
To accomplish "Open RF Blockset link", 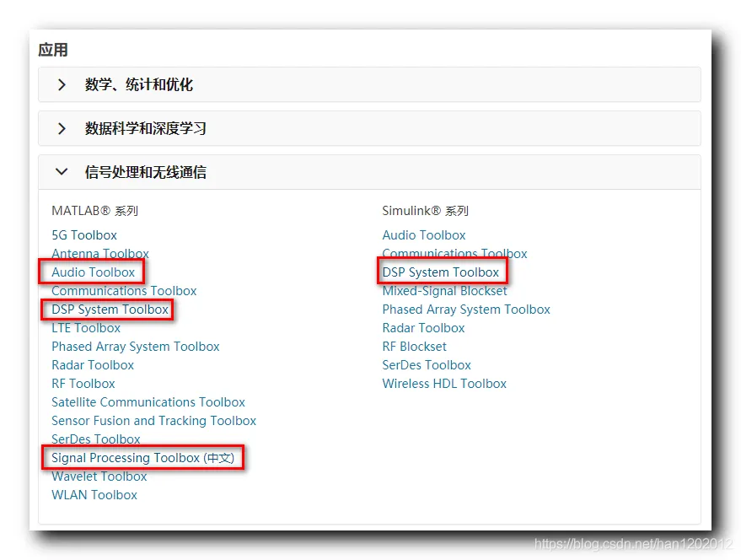I will 415,347.
